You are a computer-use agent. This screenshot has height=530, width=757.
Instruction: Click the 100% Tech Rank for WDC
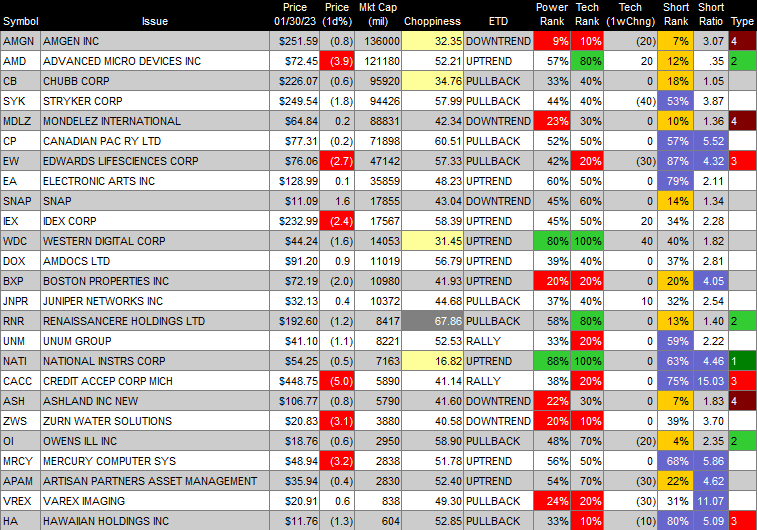point(588,241)
